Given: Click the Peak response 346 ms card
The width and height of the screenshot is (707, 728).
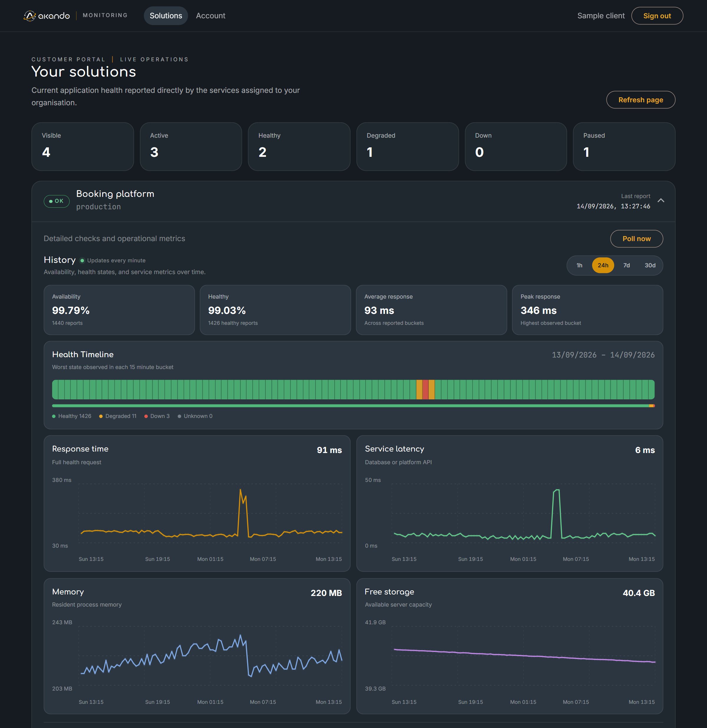Looking at the screenshot, I should click(x=587, y=310).
